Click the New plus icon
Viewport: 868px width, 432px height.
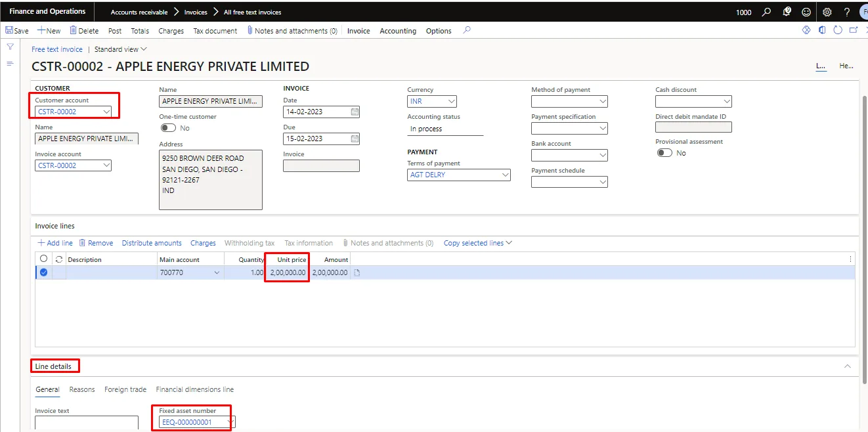tap(41, 30)
